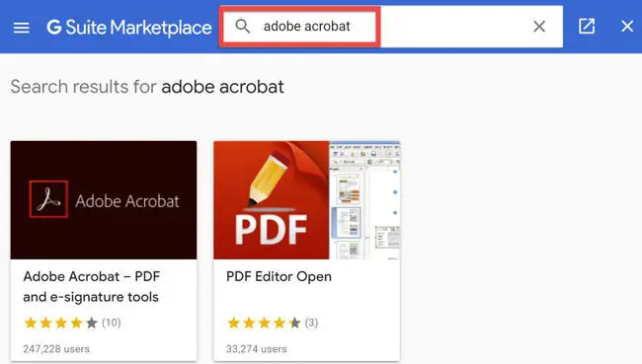
Task: Click the magnifier search icon
Action: tap(242, 27)
